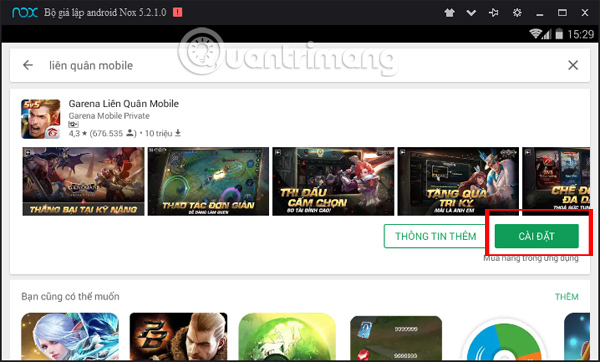Open THÊM link for more suggestions
The height and width of the screenshot is (362, 600).
click(x=567, y=297)
